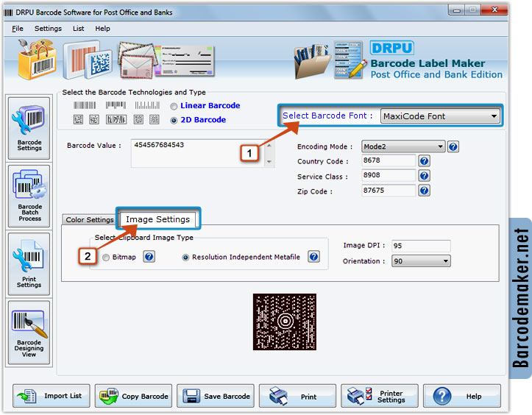532x415 pixels.
Task: Click second 2D barcode sample icon
Action: click(x=94, y=119)
